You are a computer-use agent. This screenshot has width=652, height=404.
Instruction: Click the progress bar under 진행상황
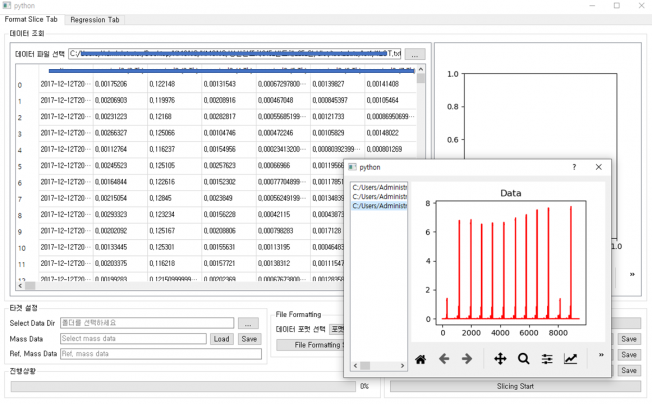coord(178,385)
